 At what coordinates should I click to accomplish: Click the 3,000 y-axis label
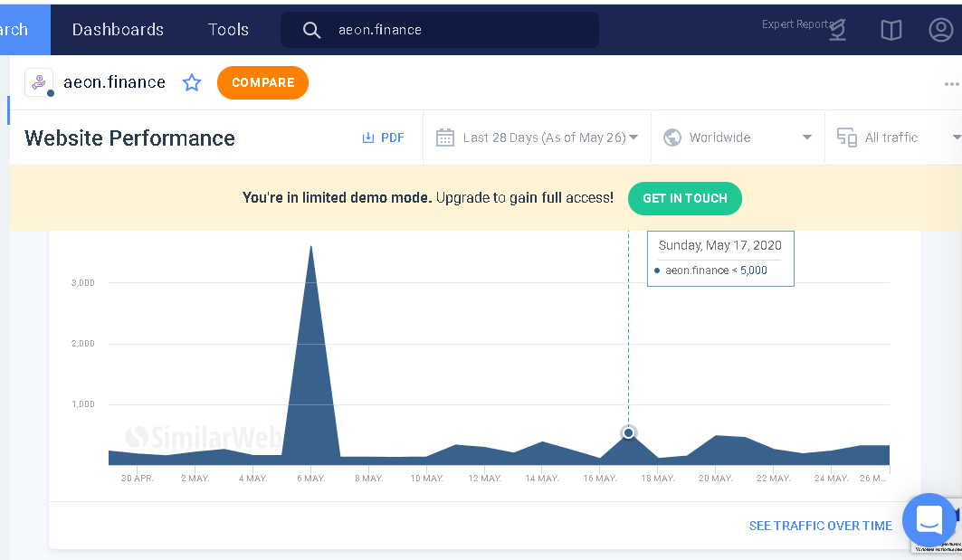pos(83,283)
